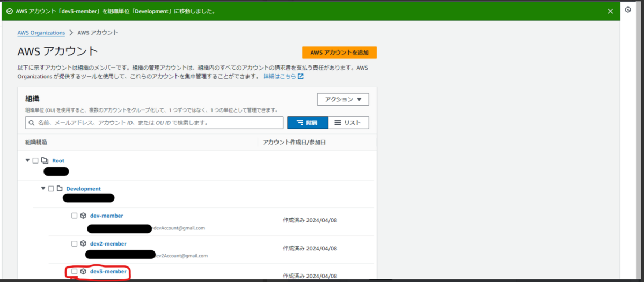This screenshot has height=282, width=644.
Task: Tick the Development OU checkbox
Action: (51, 189)
